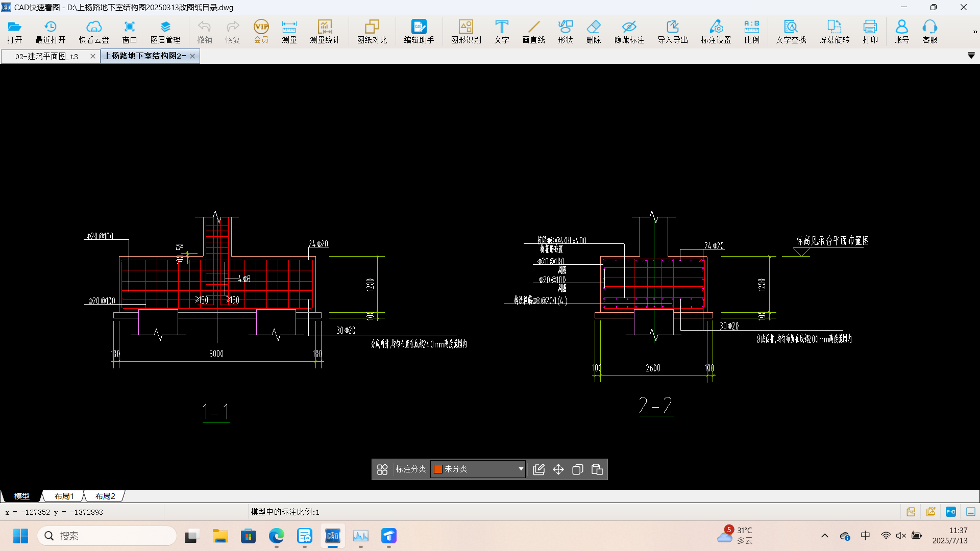Open 文字查找 text search

pyautogui.click(x=791, y=32)
